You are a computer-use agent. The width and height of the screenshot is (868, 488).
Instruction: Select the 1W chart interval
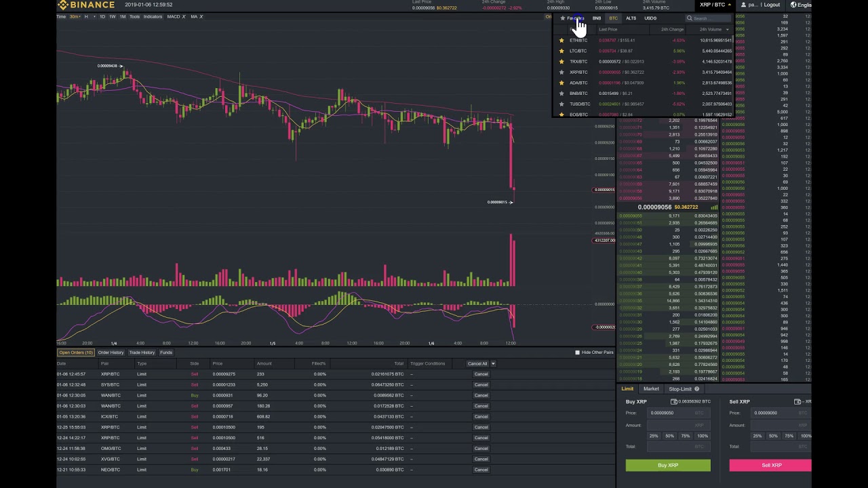pyautogui.click(x=113, y=16)
